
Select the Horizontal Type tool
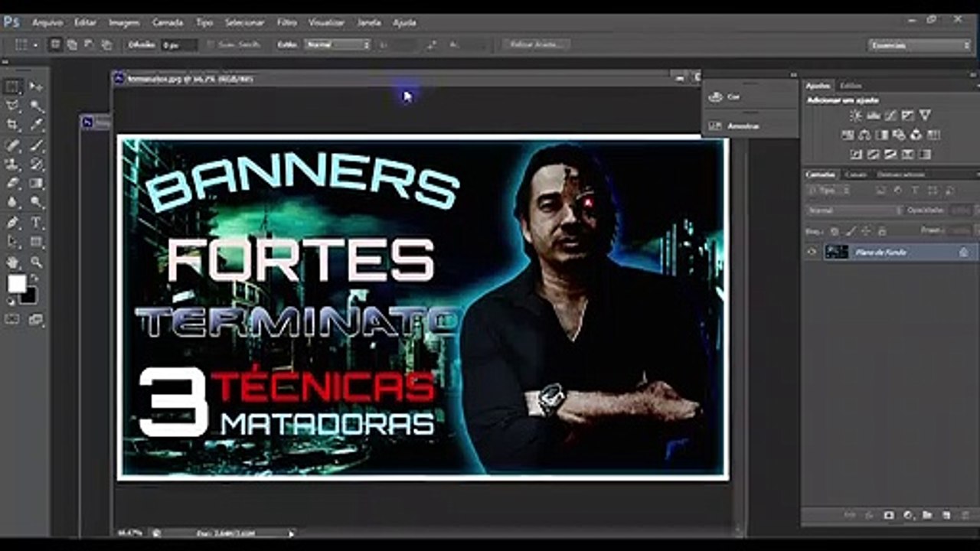36,223
